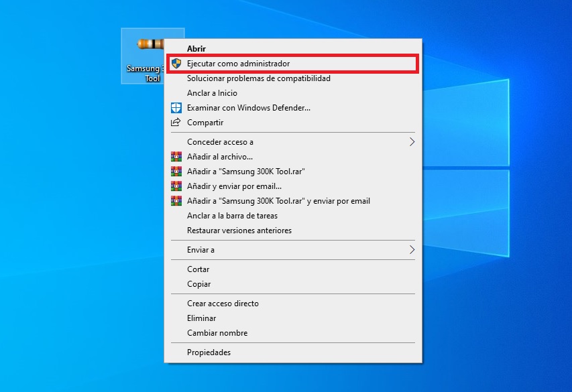572x392 pixels.
Task: Click Restaurar versiones anteriores
Action: tap(293, 231)
